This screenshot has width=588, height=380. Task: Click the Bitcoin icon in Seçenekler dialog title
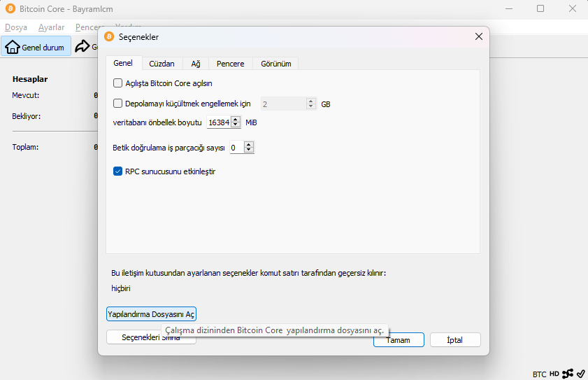(x=109, y=36)
